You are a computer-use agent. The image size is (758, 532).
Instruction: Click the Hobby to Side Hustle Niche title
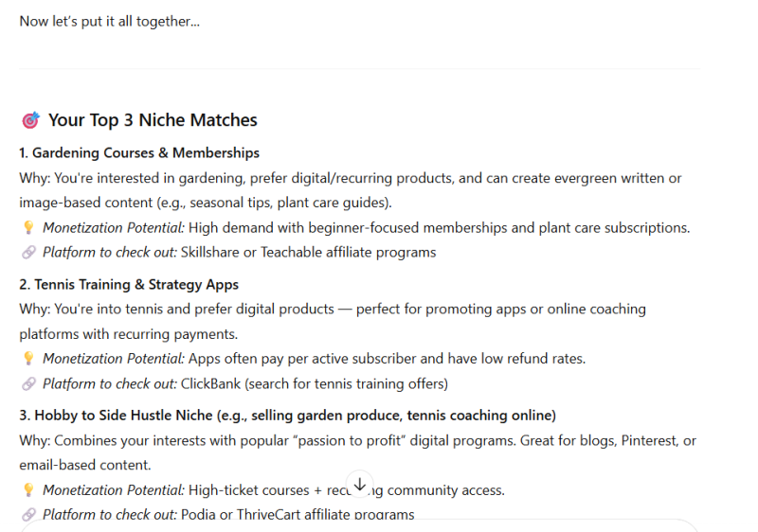[288, 416]
